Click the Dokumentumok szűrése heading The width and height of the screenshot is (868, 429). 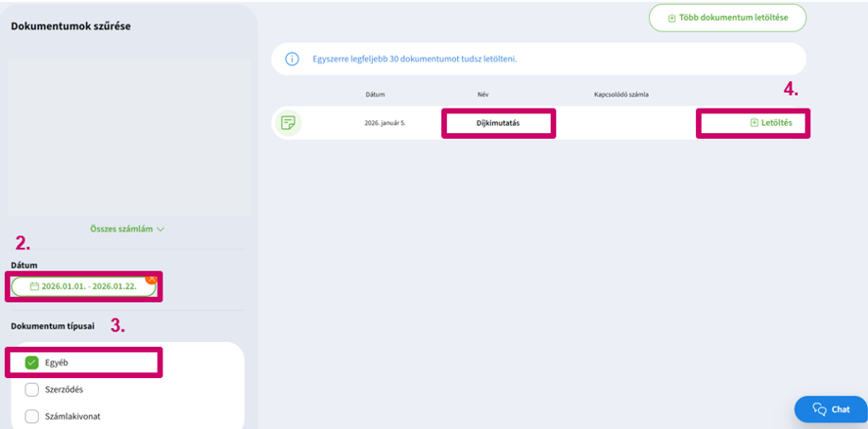(71, 26)
